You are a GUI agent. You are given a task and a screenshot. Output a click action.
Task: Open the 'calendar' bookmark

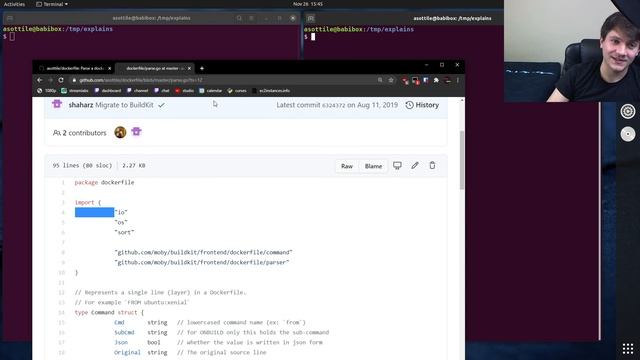[211, 91]
